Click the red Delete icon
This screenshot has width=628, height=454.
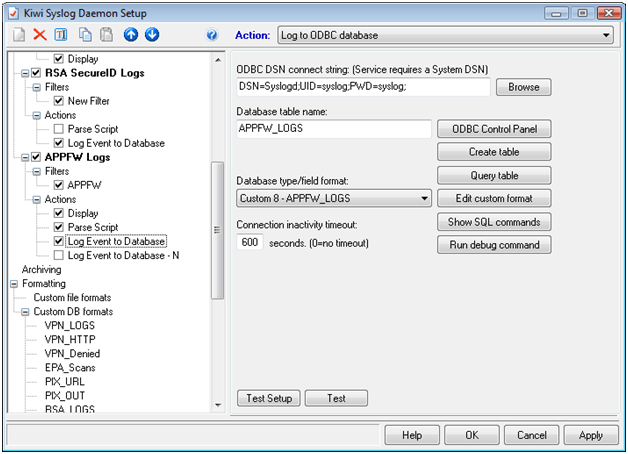pos(40,35)
